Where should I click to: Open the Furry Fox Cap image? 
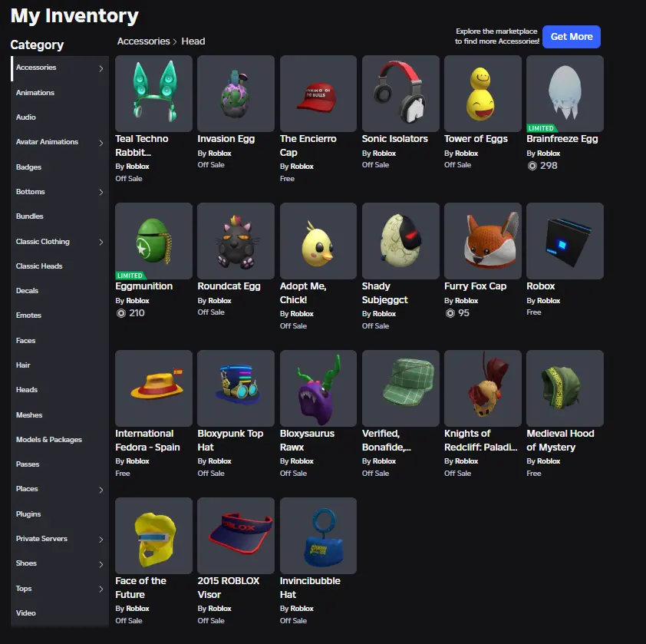(x=483, y=241)
